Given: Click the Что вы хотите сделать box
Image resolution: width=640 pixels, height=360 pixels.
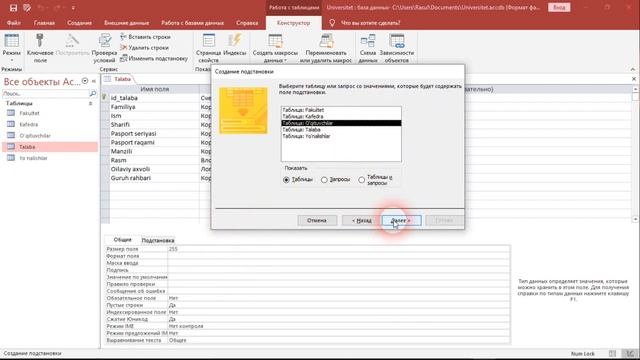Looking at the screenshot, I should click(x=371, y=23).
